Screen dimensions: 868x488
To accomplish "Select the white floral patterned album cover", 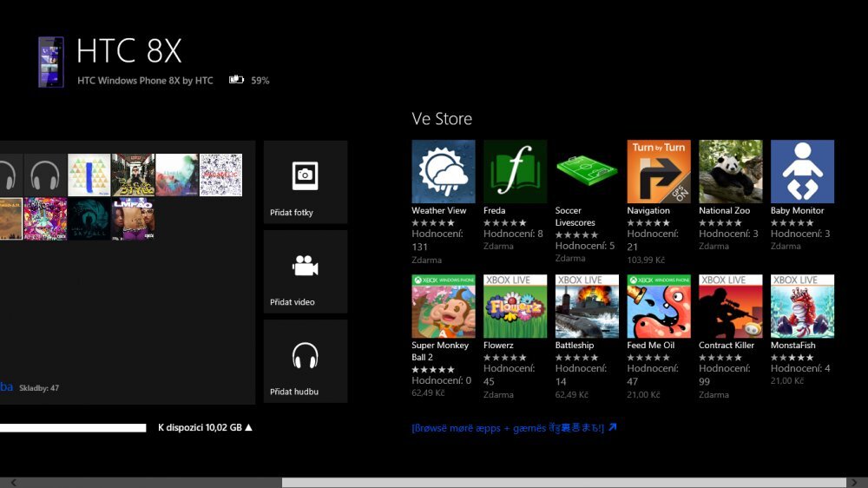I will click(220, 175).
